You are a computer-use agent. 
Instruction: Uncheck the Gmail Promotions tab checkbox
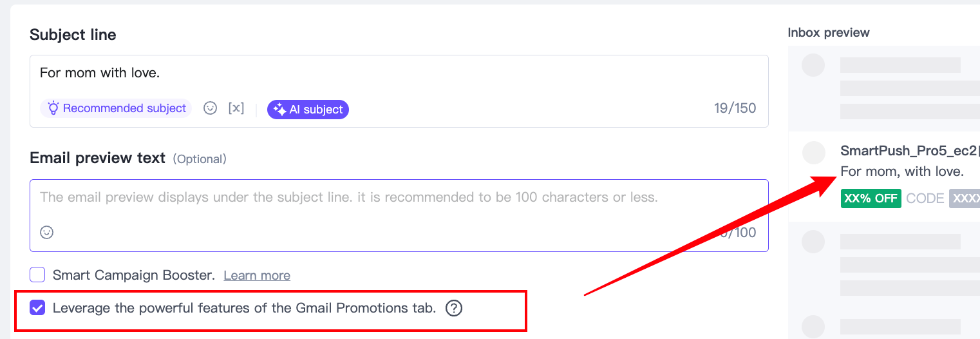(x=37, y=308)
